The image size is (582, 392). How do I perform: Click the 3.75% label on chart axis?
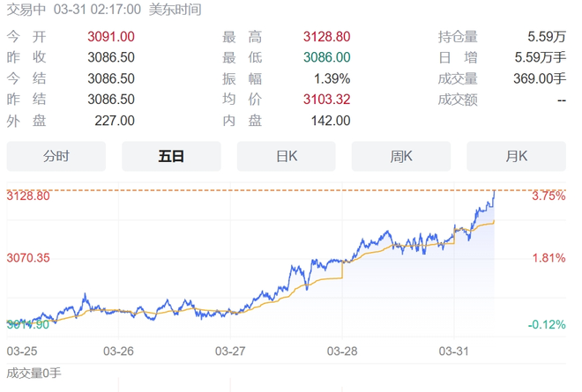pyautogui.click(x=548, y=196)
